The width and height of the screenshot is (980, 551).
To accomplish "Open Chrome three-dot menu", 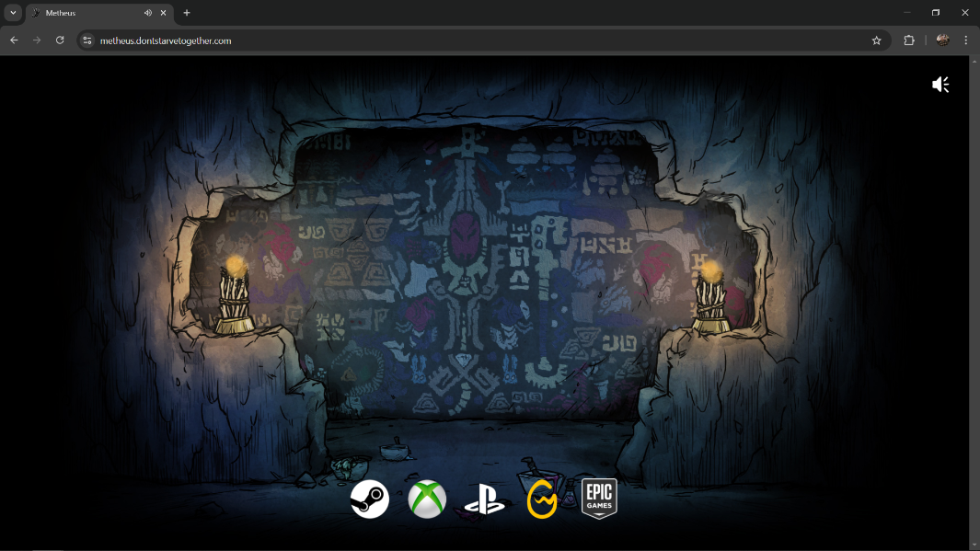I will [x=965, y=40].
